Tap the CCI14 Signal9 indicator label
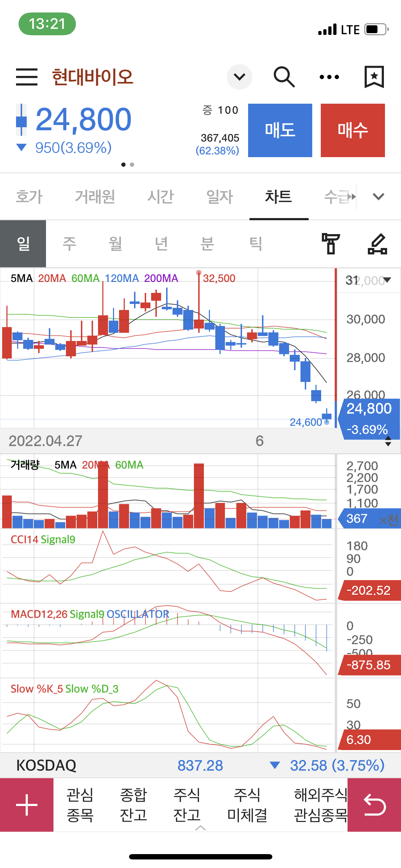401x868 pixels. 43,539
